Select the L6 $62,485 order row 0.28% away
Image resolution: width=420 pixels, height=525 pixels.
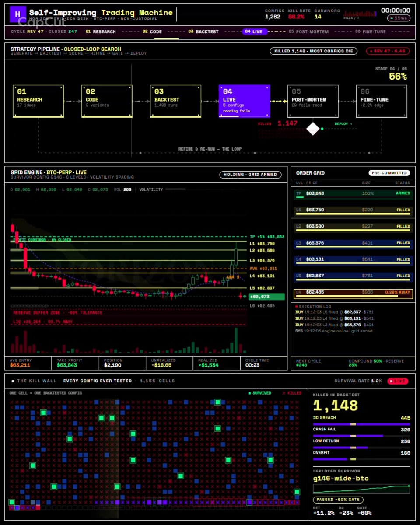(x=353, y=294)
